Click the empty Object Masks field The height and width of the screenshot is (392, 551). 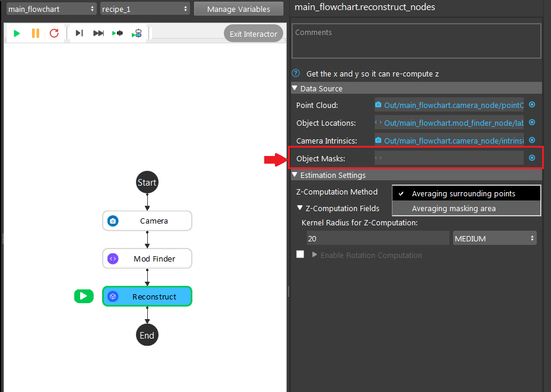tap(449, 158)
